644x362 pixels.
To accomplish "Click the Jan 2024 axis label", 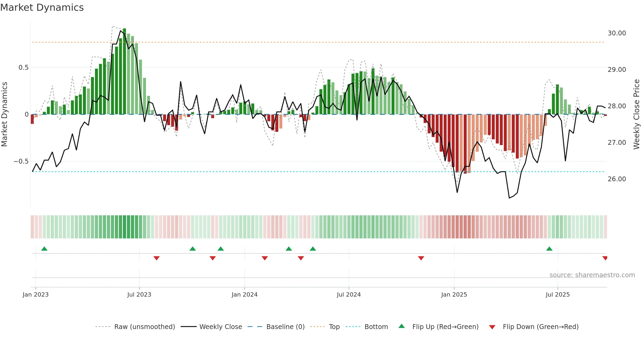I will click(x=244, y=294).
